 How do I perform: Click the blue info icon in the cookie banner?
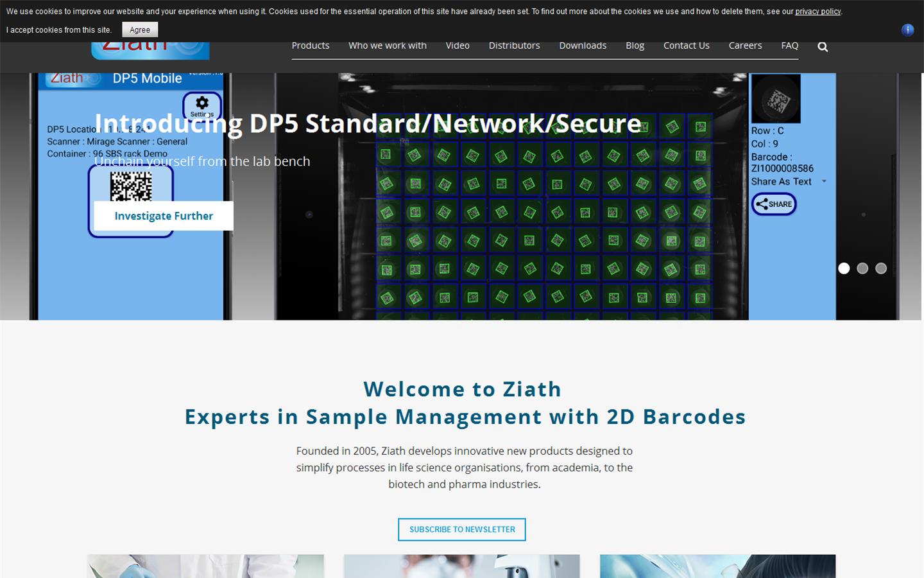(x=907, y=30)
